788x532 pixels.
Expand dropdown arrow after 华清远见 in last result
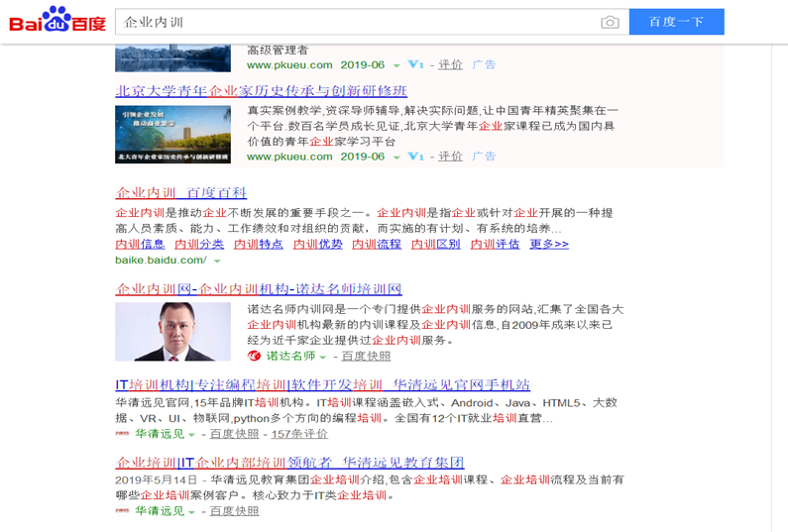tap(191, 512)
